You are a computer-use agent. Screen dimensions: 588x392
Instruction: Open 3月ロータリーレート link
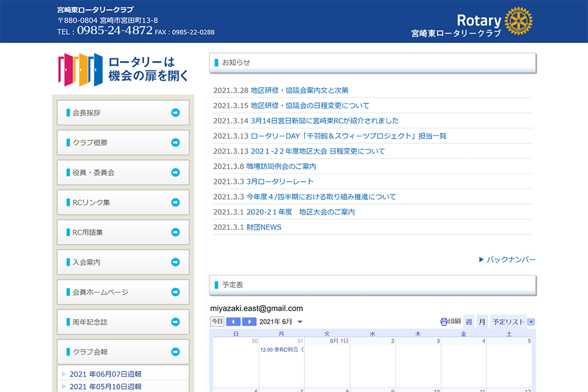[x=280, y=182]
